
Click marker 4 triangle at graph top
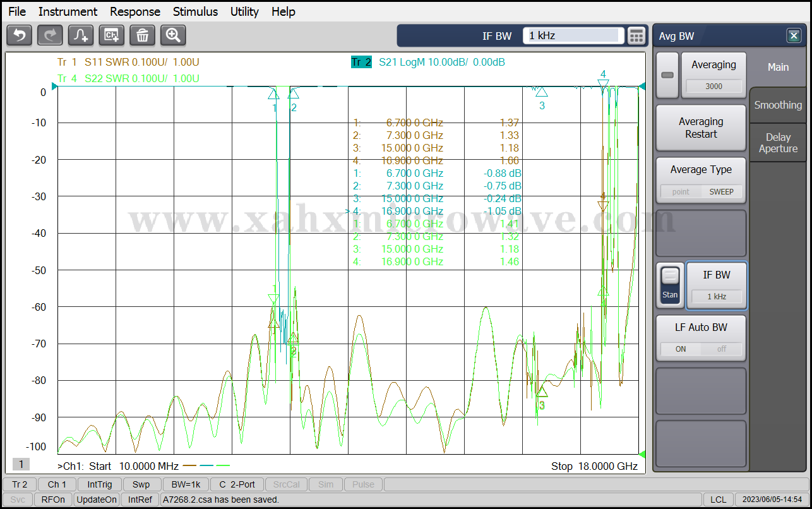pos(603,83)
